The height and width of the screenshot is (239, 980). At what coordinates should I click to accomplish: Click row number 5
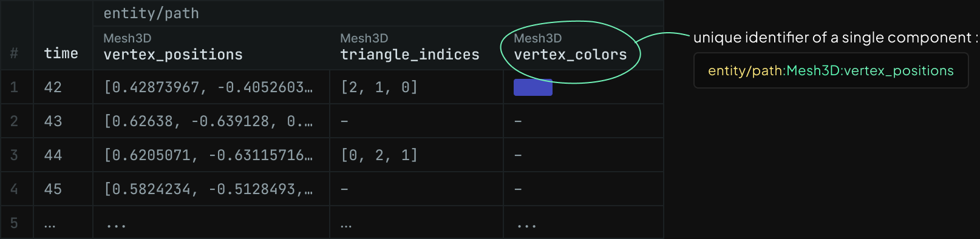click(x=14, y=223)
